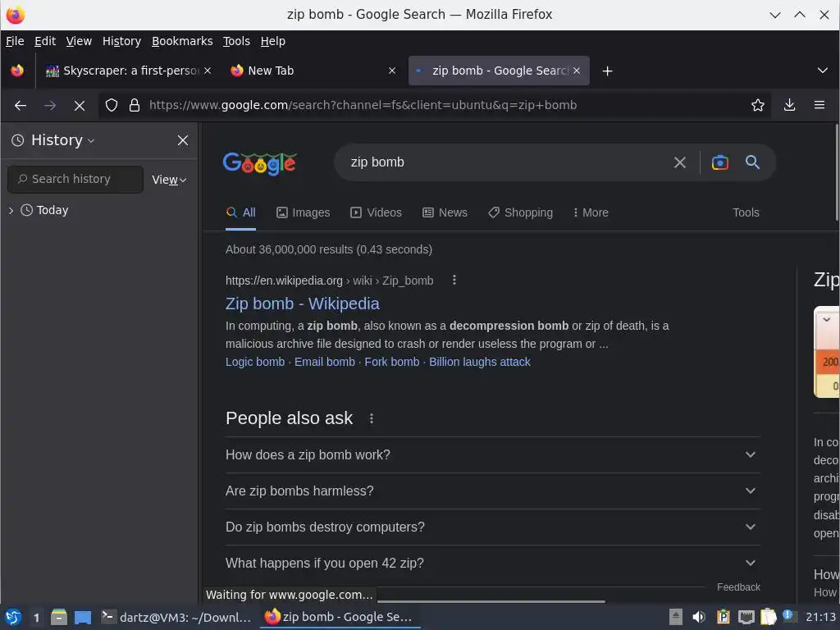
Task: Open Zip bomb - Wikipedia result
Action: tap(302, 304)
